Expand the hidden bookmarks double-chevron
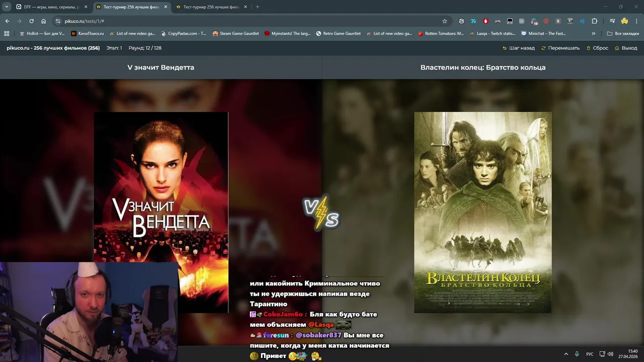Screen dimensions: 644x362 point(594,34)
